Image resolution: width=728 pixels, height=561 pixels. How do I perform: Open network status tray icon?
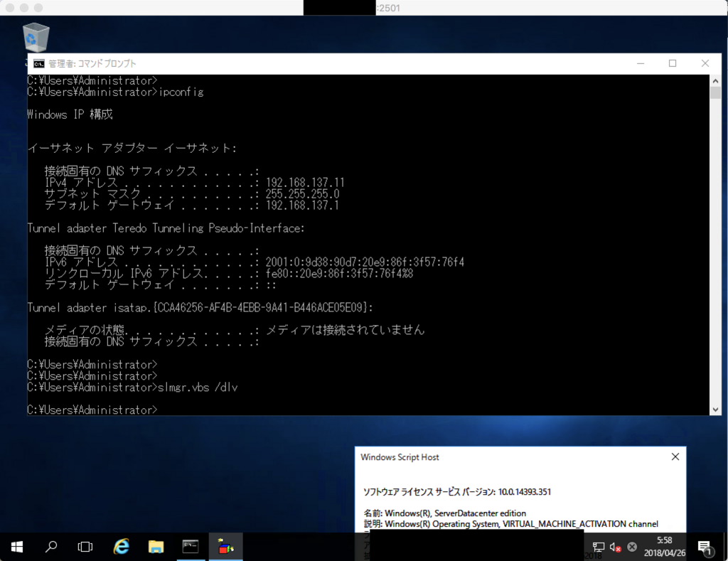(x=599, y=547)
